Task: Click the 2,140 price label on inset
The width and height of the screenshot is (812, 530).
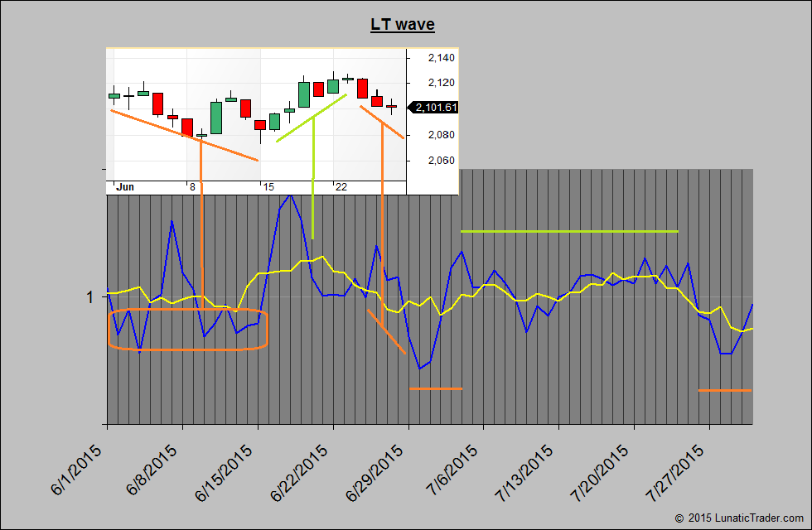Action: tap(441, 58)
